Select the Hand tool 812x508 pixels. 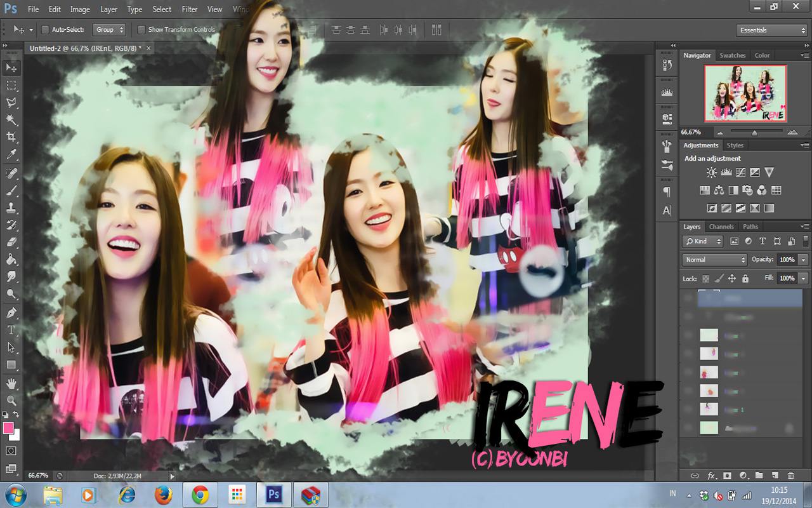(x=11, y=384)
